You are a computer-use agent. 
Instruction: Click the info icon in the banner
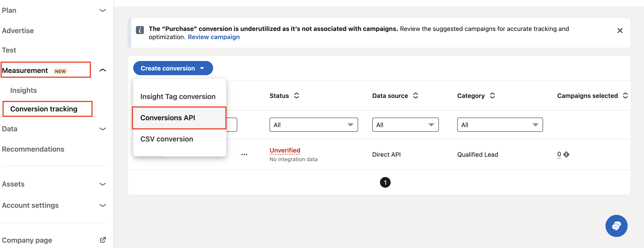pyautogui.click(x=140, y=30)
